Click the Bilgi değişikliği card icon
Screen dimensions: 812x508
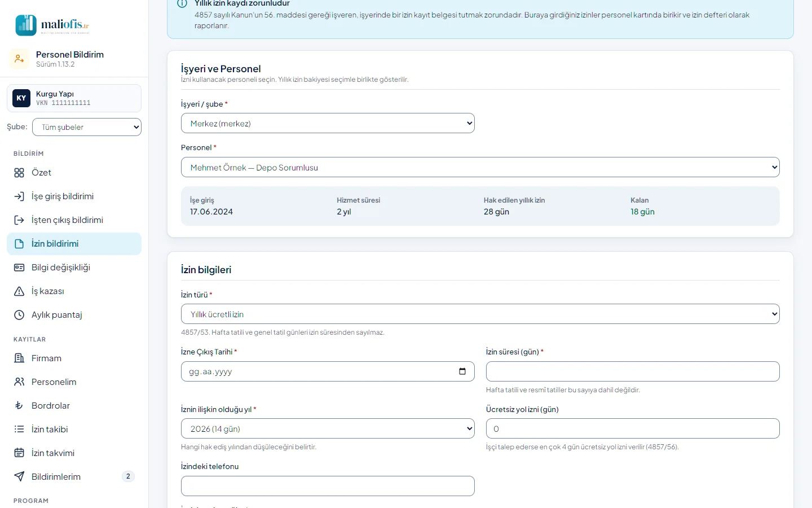tap(19, 268)
